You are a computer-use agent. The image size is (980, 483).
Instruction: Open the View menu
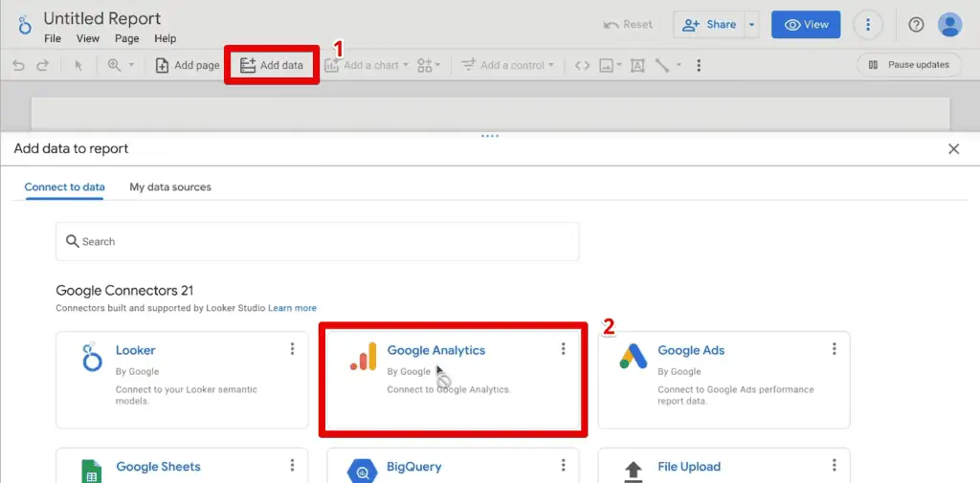click(88, 39)
